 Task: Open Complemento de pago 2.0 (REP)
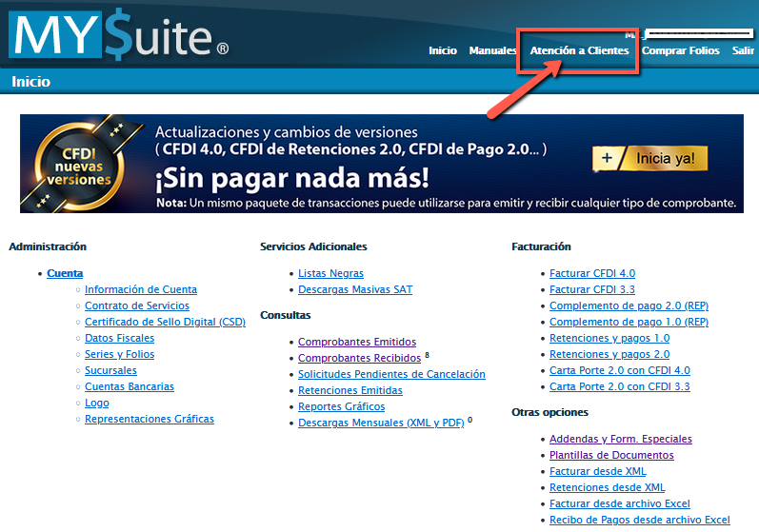(629, 305)
